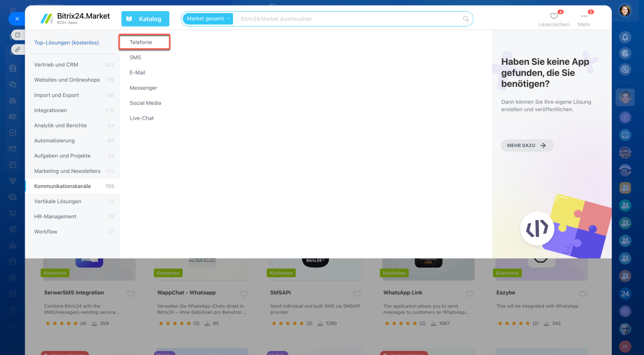
Task: Select HR-Management category
Action: [73, 217]
